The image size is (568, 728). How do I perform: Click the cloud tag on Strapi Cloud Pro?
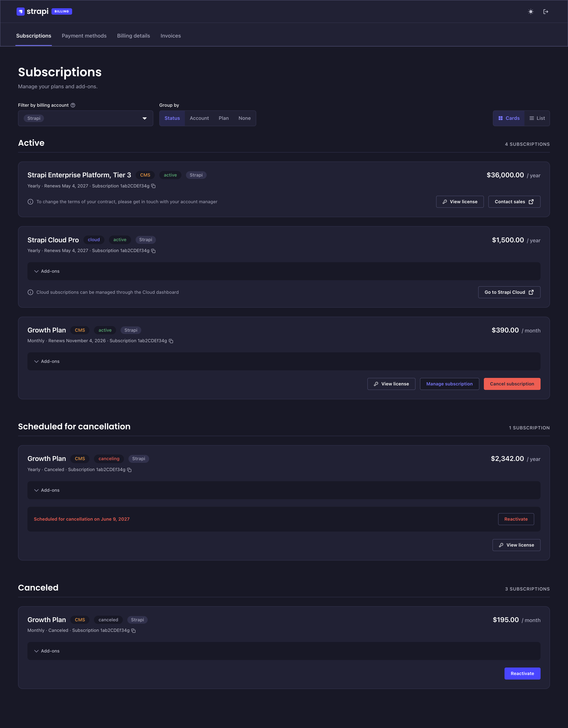[x=94, y=240]
